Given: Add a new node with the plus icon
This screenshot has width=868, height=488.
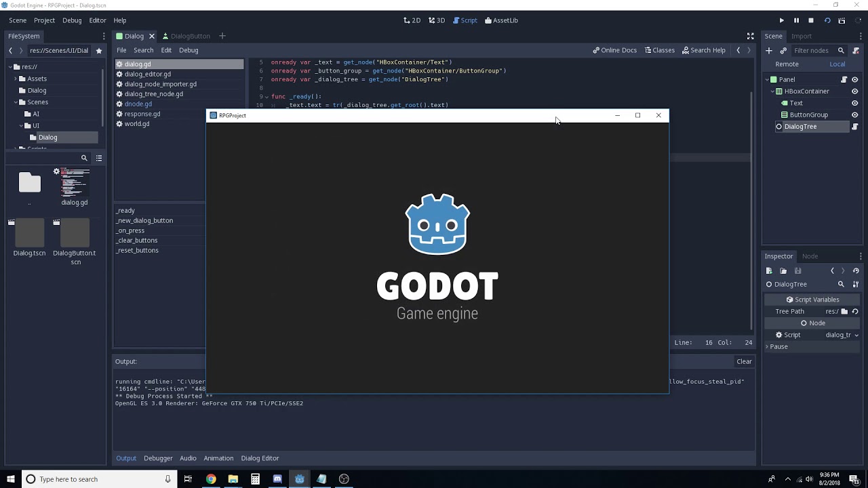Looking at the screenshot, I should [769, 50].
